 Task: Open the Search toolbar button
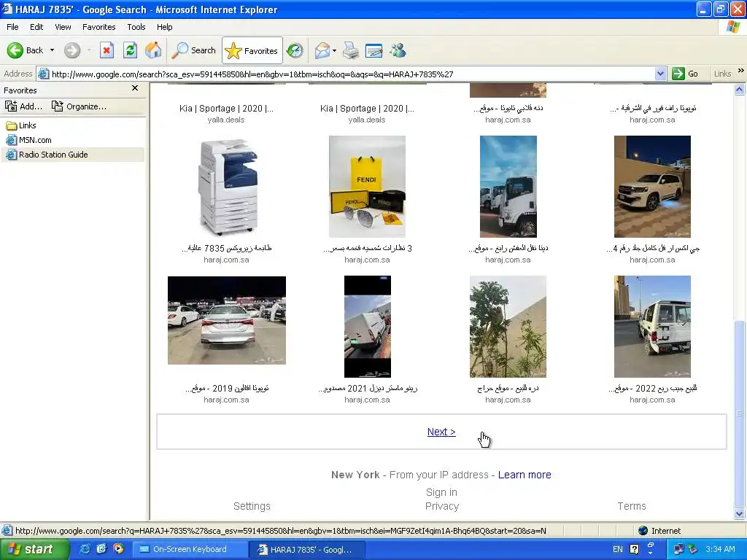[194, 50]
